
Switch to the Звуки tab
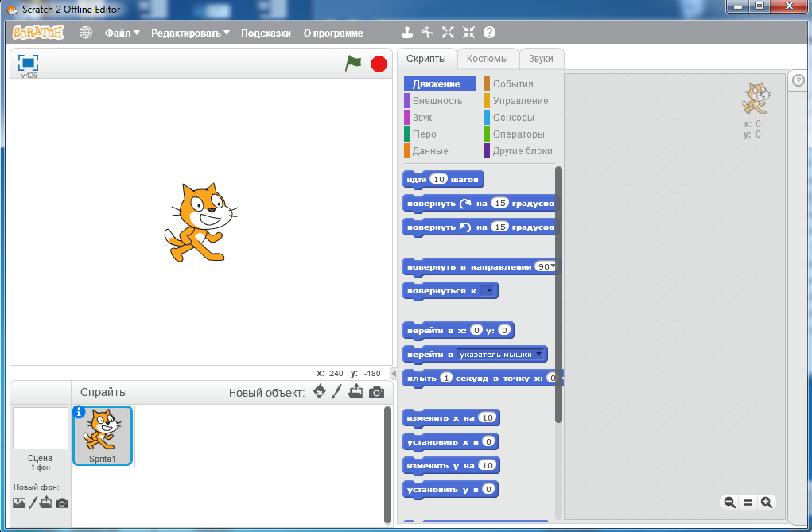pyautogui.click(x=541, y=59)
